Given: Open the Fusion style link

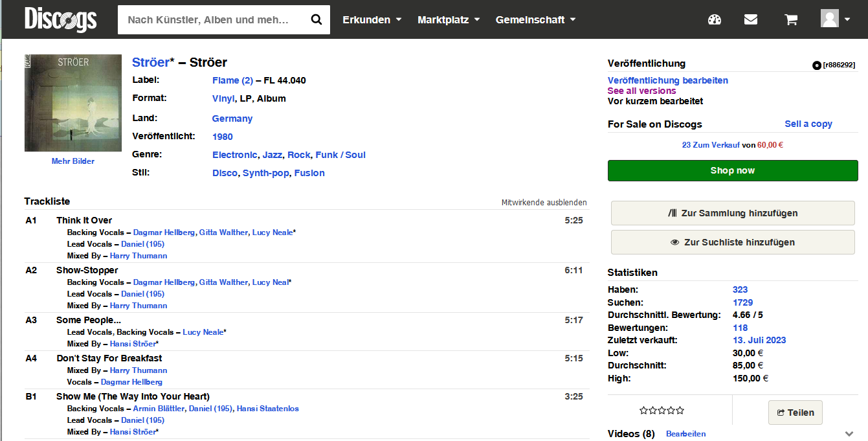Looking at the screenshot, I should pyautogui.click(x=309, y=173).
